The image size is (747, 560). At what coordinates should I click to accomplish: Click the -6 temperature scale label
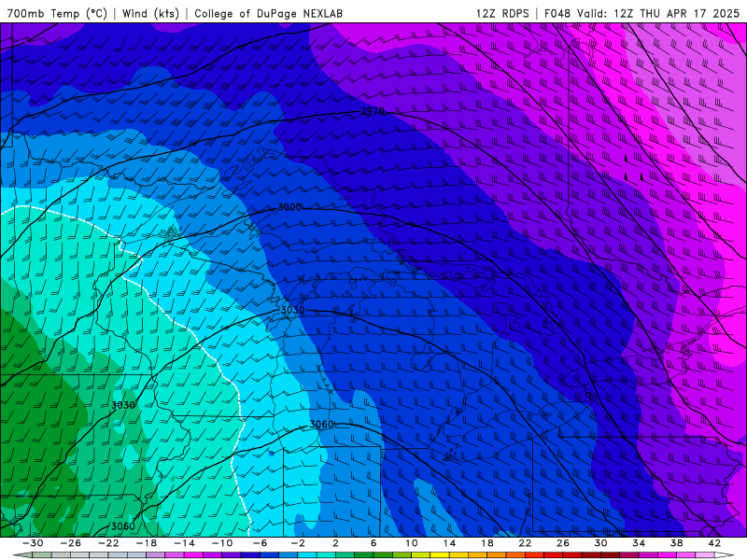(261, 543)
